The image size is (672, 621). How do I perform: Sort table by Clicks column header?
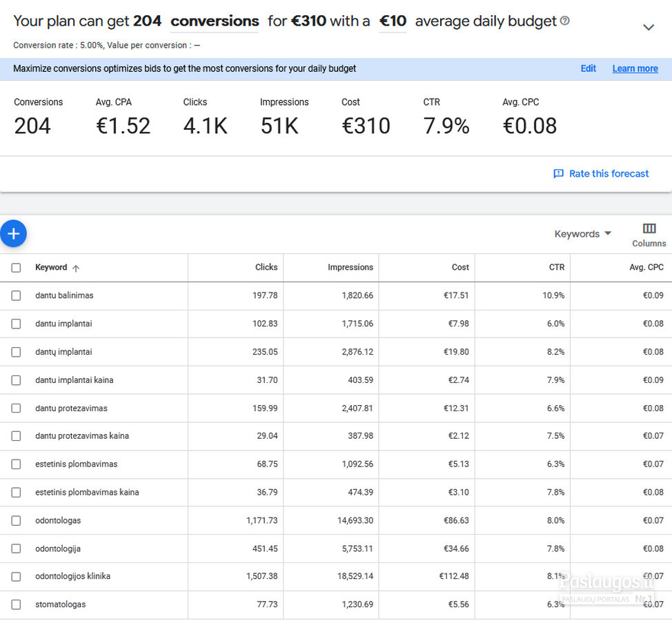pos(266,267)
